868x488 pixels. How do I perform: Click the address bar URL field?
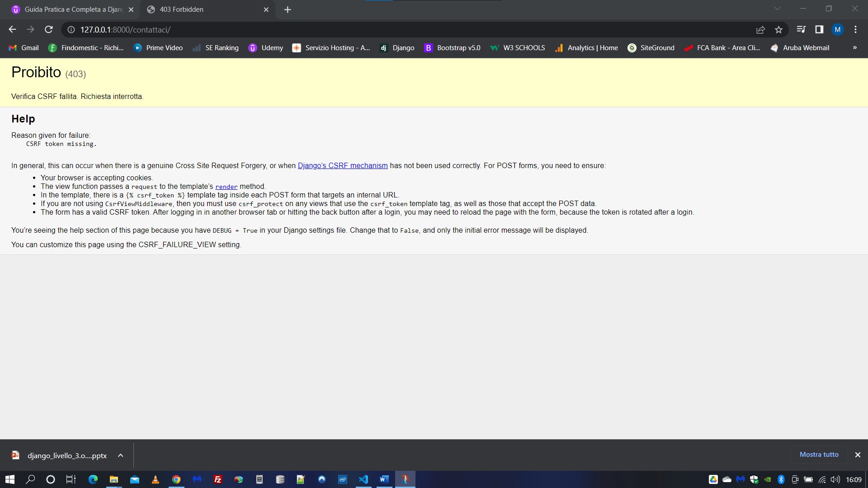[x=407, y=30]
